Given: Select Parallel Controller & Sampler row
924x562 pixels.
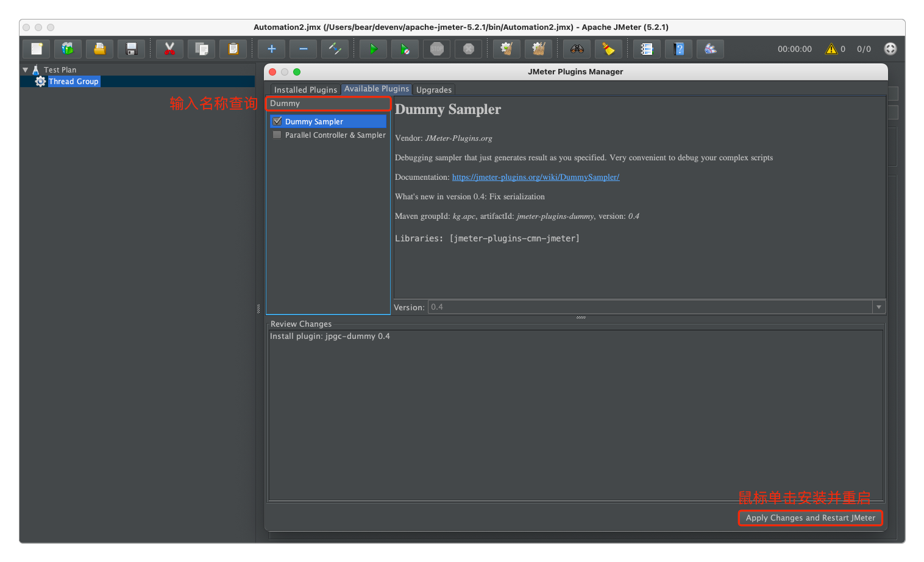Looking at the screenshot, I should click(x=329, y=135).
